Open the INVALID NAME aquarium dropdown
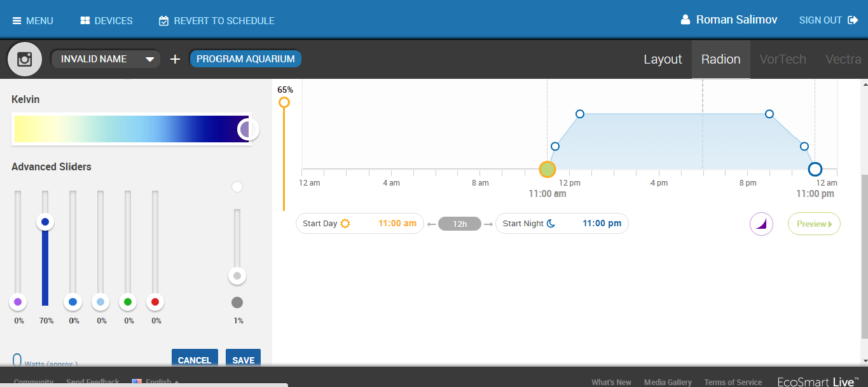This screenshot has height=387, width=868. [x=106, y=59]
